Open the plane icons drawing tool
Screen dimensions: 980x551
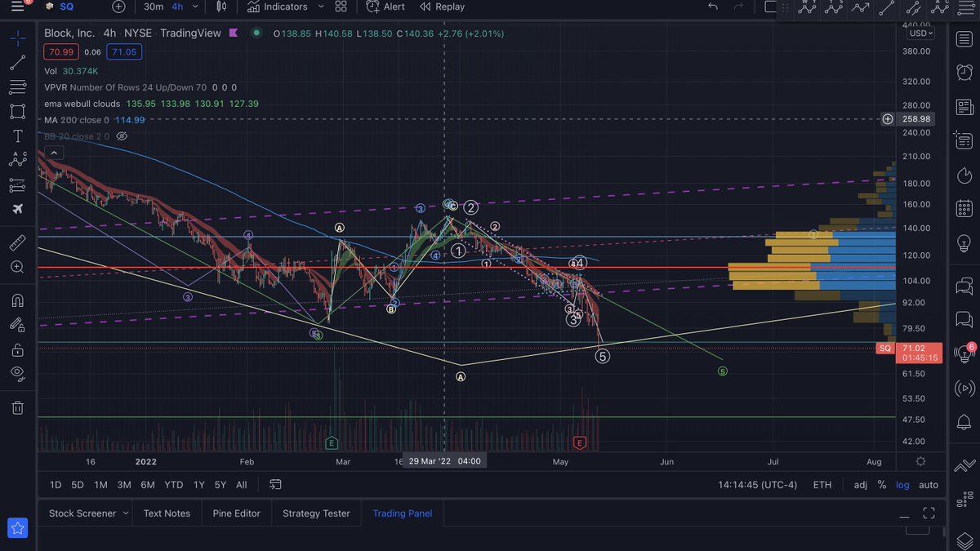[17, 209]
